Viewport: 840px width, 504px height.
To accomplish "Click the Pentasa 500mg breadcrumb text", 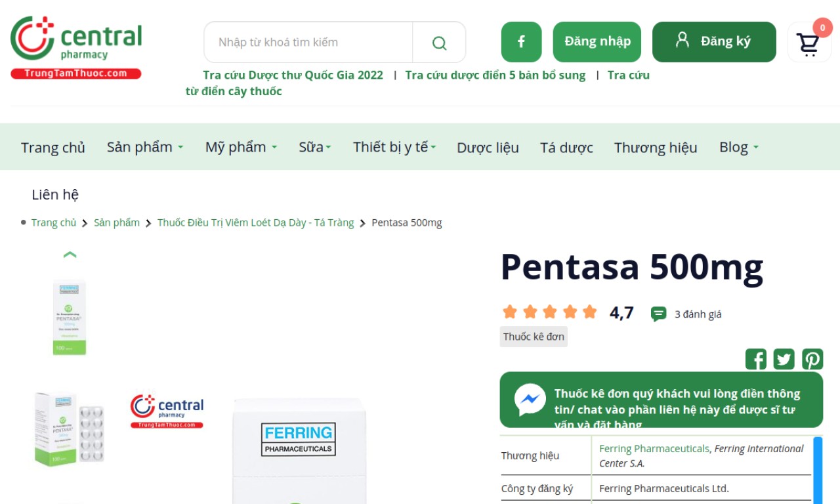I will pos(407,222).
